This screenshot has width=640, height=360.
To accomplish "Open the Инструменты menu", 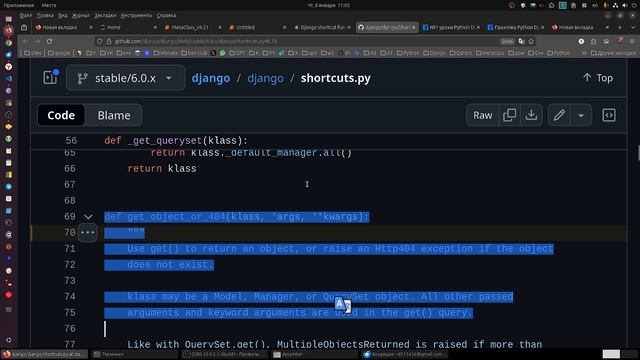I will point(136,16).
